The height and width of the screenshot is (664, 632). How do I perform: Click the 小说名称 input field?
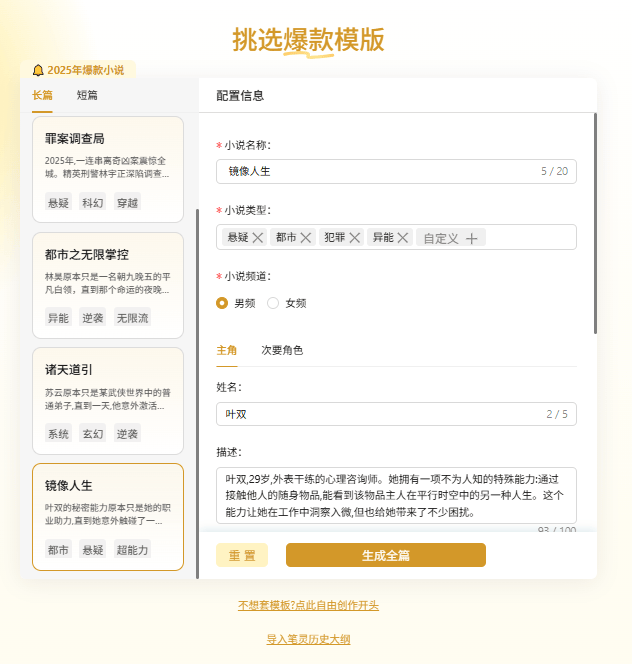(x=380, y=171)
